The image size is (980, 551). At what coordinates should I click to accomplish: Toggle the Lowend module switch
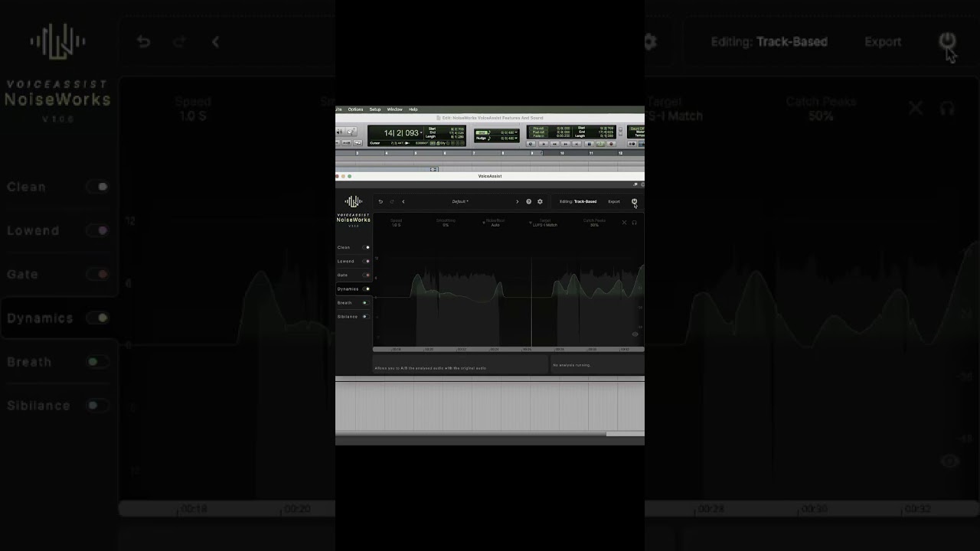366,261
